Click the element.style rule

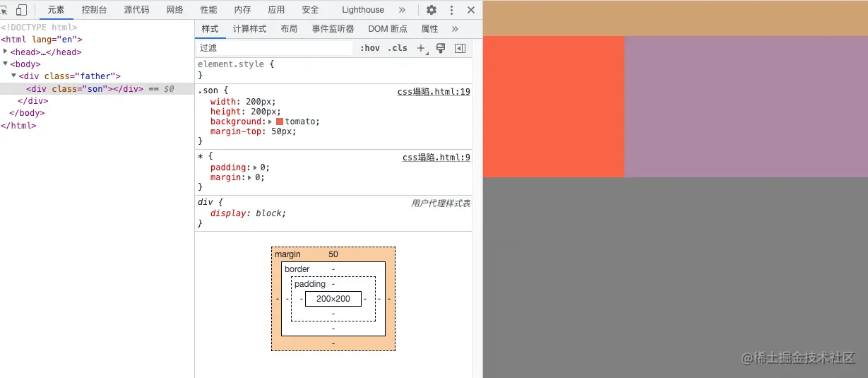point(231,64)
